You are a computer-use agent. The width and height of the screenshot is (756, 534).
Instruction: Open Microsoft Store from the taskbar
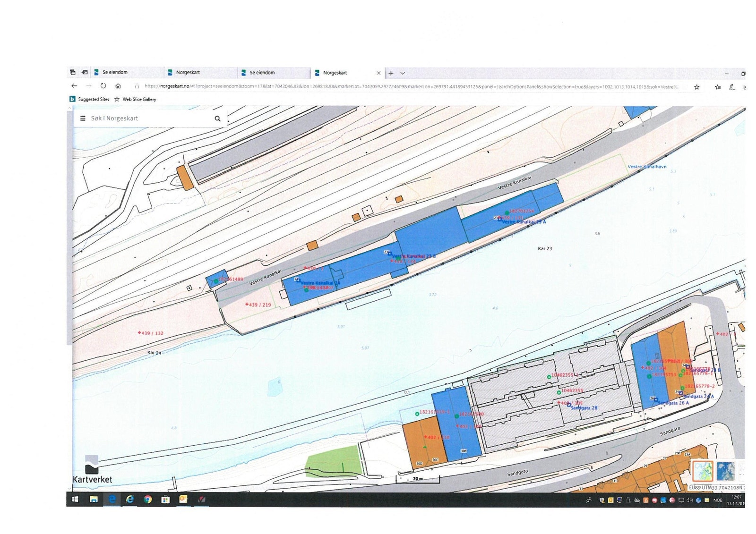(x=165, y=499)
